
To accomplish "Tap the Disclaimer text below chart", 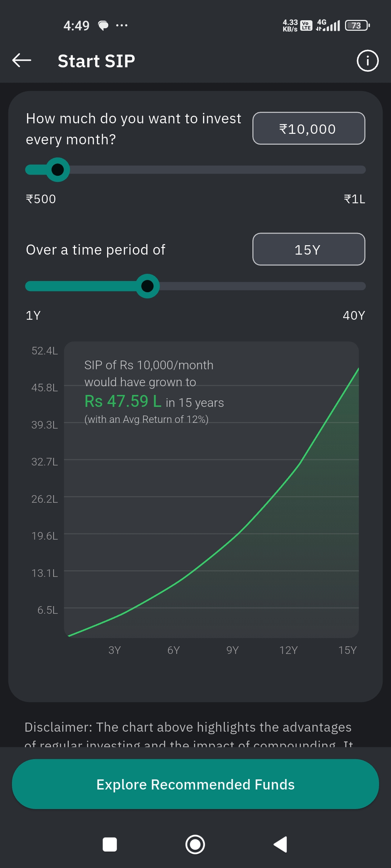I will (188, 727).
